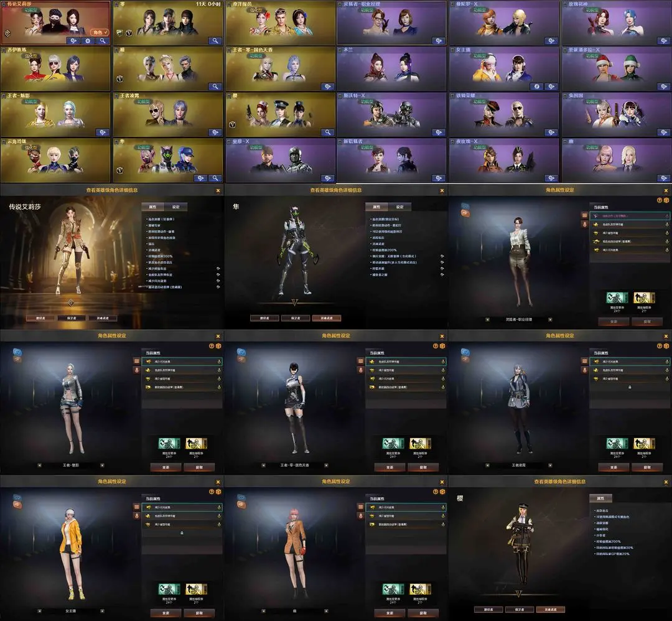Select 保卫者 in the 隼 detail panel
672x621 pixels.
point(296,318)
